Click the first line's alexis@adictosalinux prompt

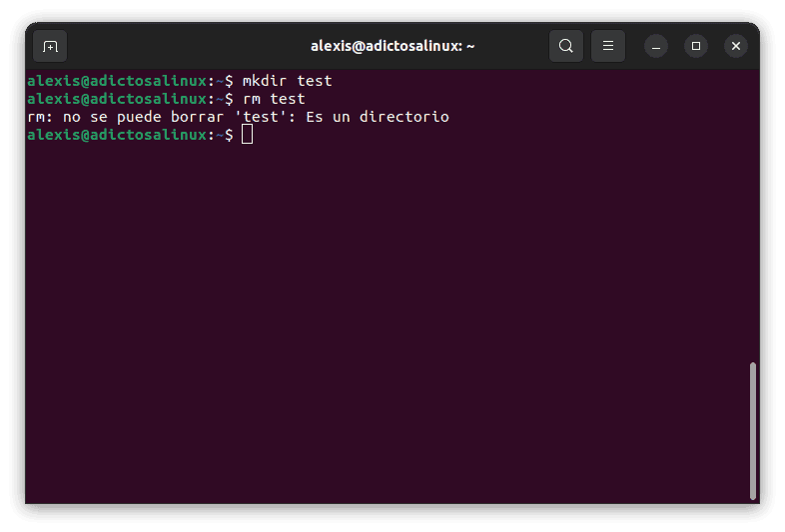click(x=117, y=81)
